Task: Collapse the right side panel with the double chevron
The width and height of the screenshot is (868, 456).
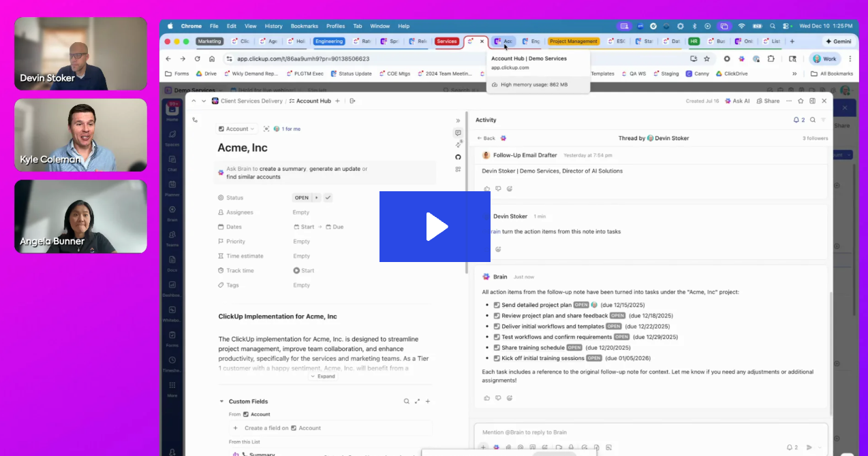Action: click(x=458, y=120)
